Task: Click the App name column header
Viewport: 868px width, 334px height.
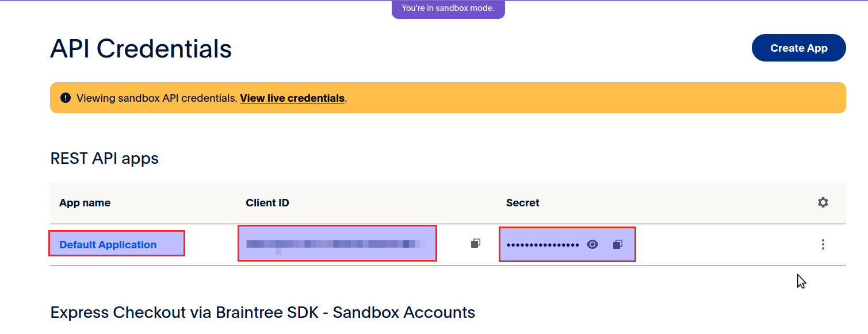Action: pyautogui.click(x=85, y=203)
